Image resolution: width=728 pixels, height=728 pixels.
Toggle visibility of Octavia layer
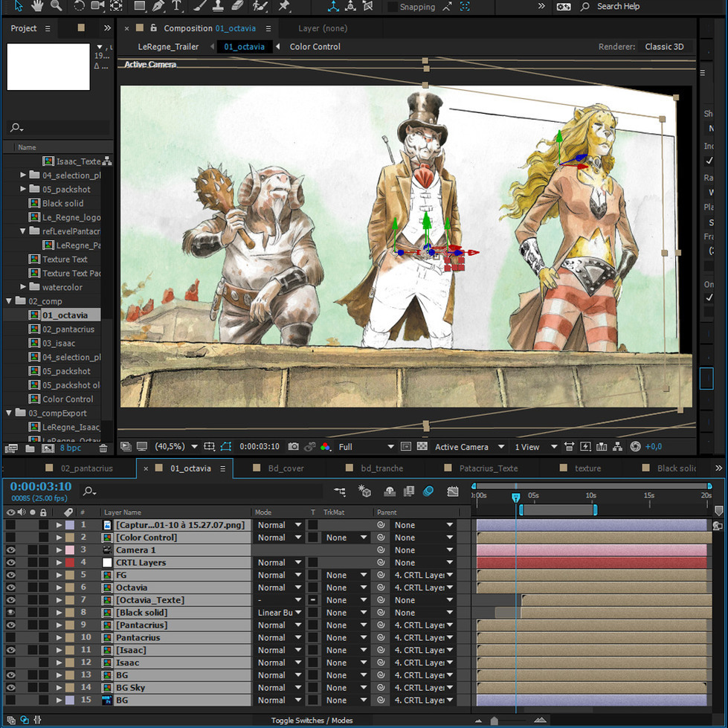(x=10, y=587)
